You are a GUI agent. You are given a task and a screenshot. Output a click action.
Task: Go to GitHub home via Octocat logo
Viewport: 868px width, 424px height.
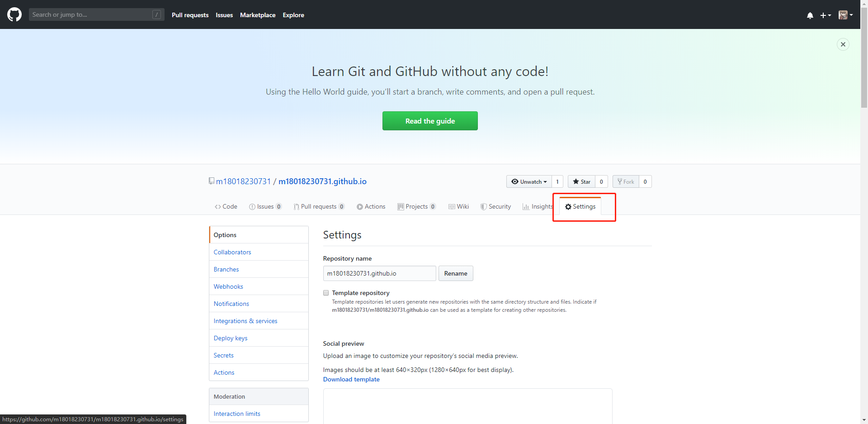click(x=14, y=14)
